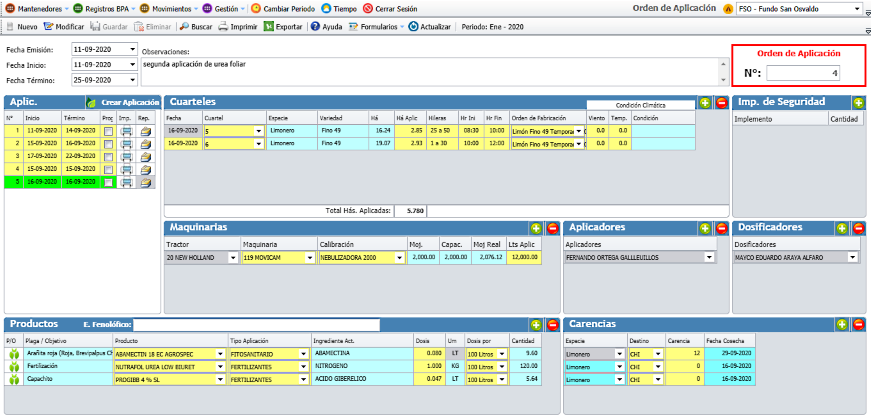Click Actualizar refresh button

(x=430, y=27)
